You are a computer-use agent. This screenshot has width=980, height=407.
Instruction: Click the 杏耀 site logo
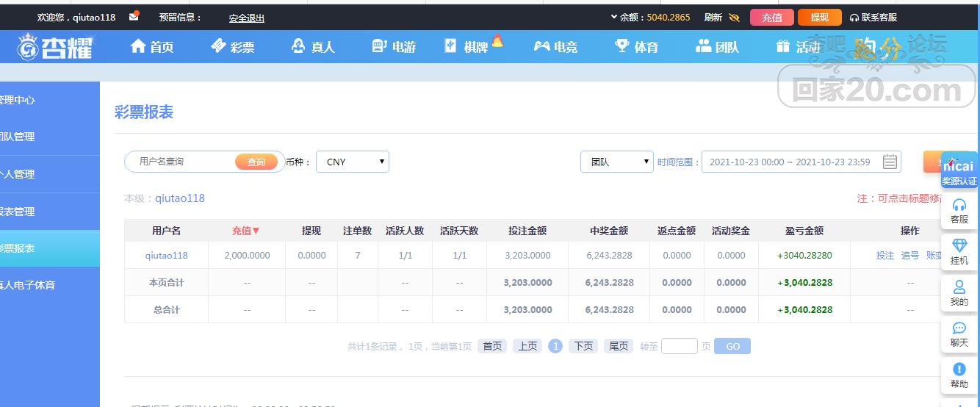56,47
